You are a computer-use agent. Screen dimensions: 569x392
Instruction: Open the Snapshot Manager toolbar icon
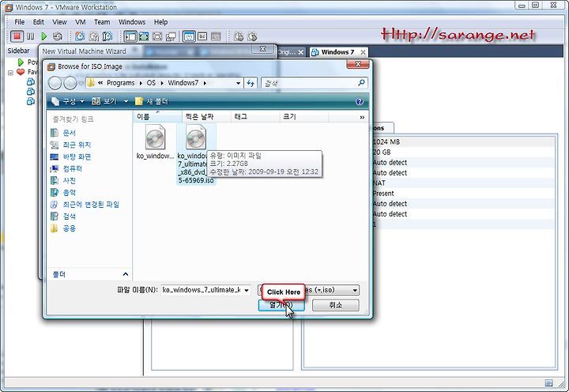tap(107, 36)
